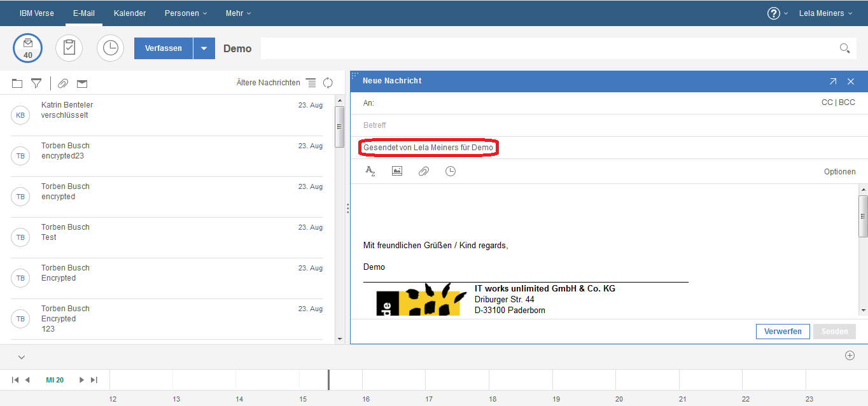Show folders with the folder icon
The height and width of the screenshot is (406, 868).
tap(17, 83)
